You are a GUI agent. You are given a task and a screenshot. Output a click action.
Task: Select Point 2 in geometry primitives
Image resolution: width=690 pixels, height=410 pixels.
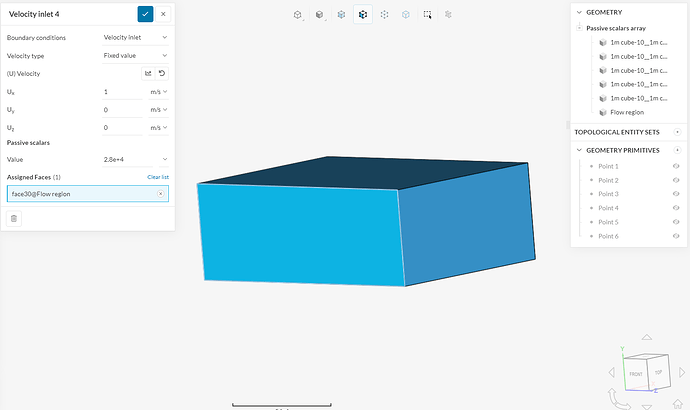(x=608, y=180)
